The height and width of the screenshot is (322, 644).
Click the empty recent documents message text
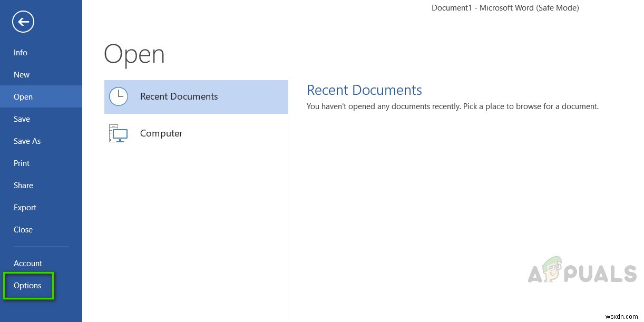pyautogui.click(x=453, y=106)
